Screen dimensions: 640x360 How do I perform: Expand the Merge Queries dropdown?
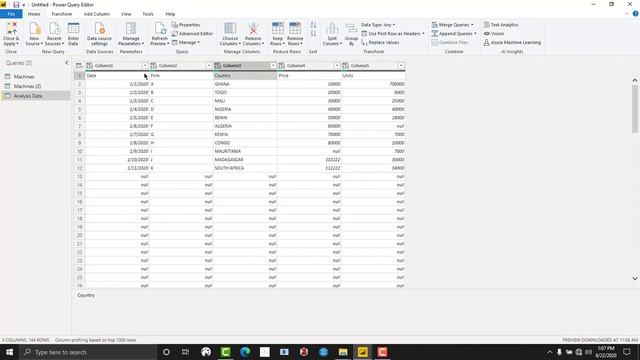pyautogui.click(x=473, y=25)
